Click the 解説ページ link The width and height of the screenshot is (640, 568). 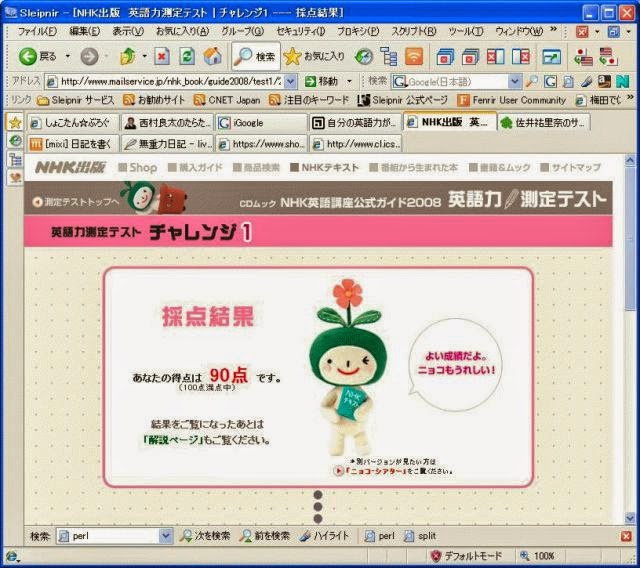pos(173,440)
